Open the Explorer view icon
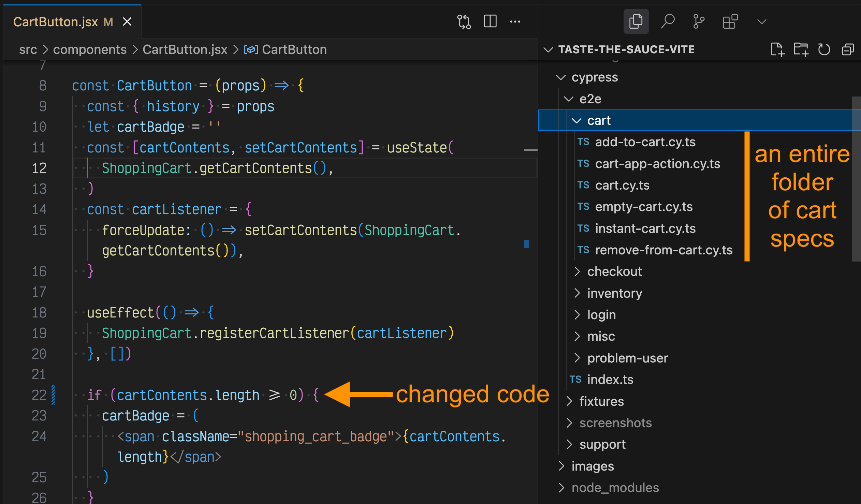861x504 pixels. [636, 21]
